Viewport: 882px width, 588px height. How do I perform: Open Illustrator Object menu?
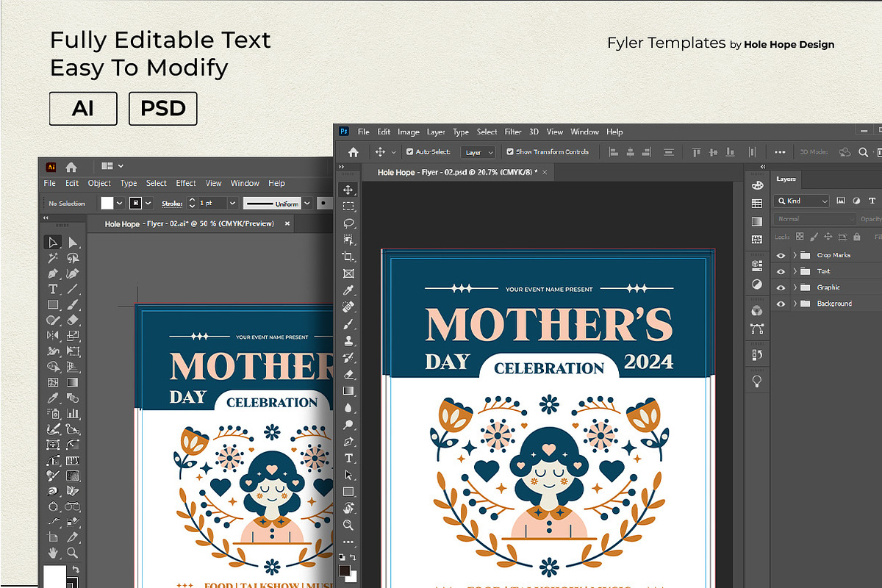coord(99,184)
